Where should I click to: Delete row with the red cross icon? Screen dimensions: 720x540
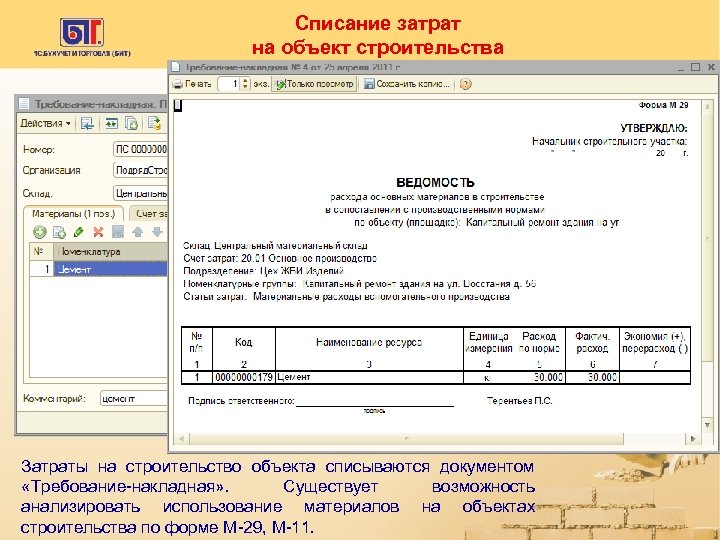98,232
